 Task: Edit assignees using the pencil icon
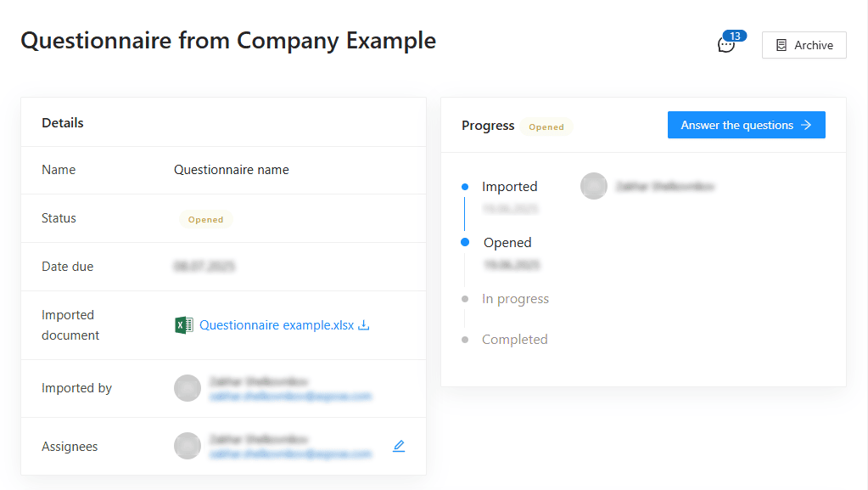(399, 445)
